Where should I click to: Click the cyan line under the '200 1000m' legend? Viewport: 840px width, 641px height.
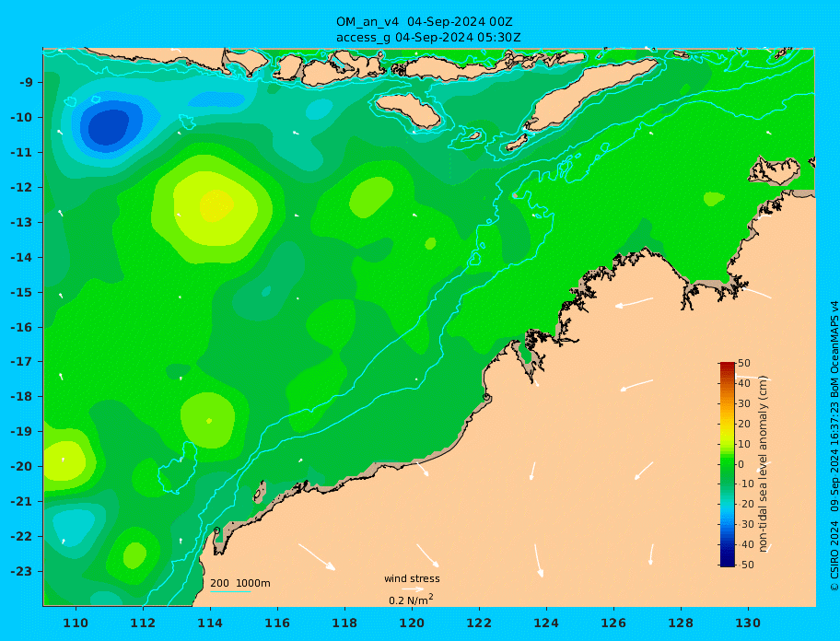230,591
